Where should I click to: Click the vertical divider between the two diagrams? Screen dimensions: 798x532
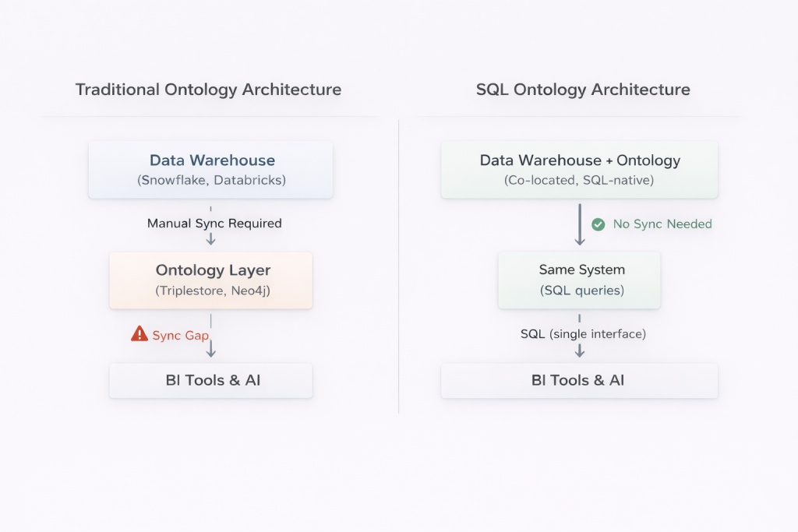tap(398, 265)
